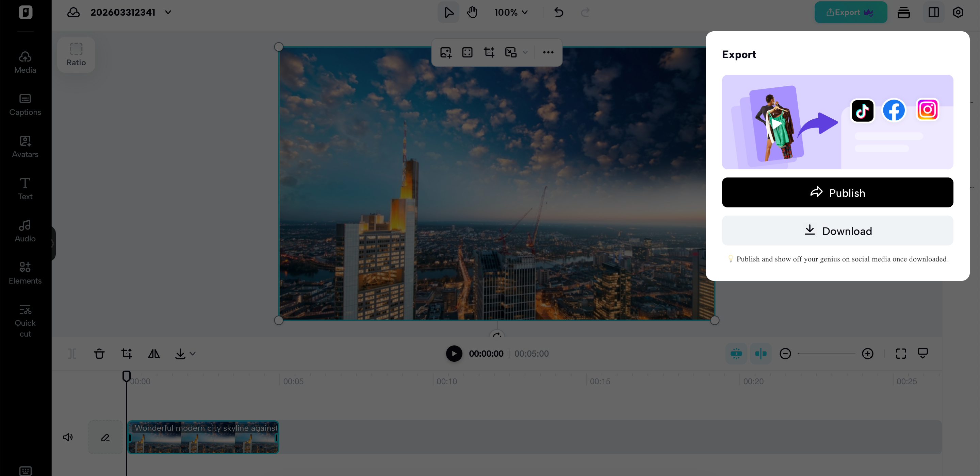Image resolution: width=980 pixels, height=476 pixels.
Task: Select the skyline clip in the timeline
Action: coord(203,437)
